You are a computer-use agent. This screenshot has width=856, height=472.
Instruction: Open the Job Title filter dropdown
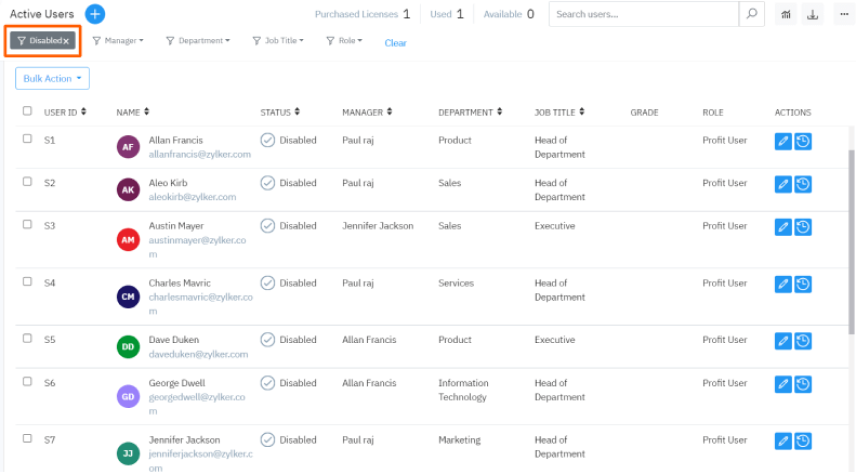(278, 40)
